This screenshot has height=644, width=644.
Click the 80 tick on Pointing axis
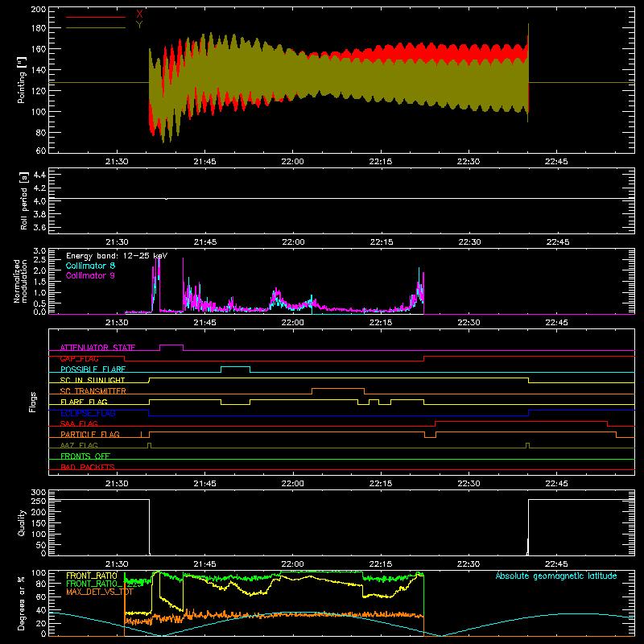tap(41, 133)
